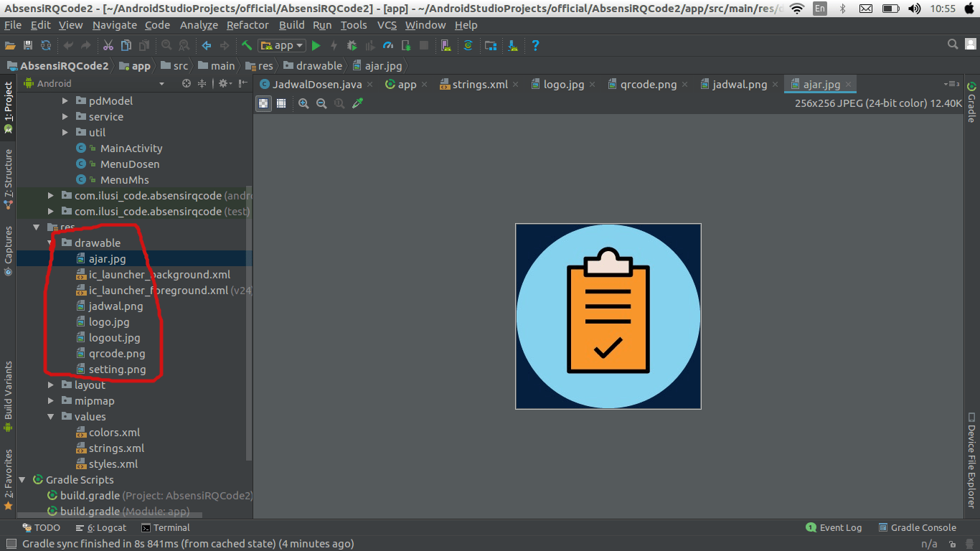
Task: Open the app run configuration dropdown
Action: [x=283, y=45]
